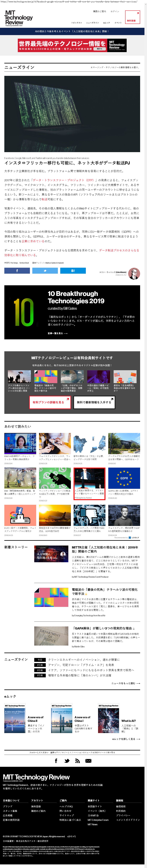Open the イベント menu item

tap(118, 23)
